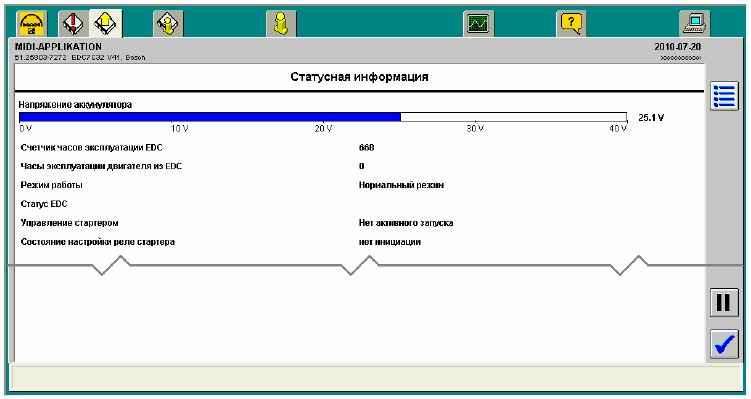This screenshot has height=399, width=751.
Task: Click the Статусная информация title header
Action: click(359, 77)
